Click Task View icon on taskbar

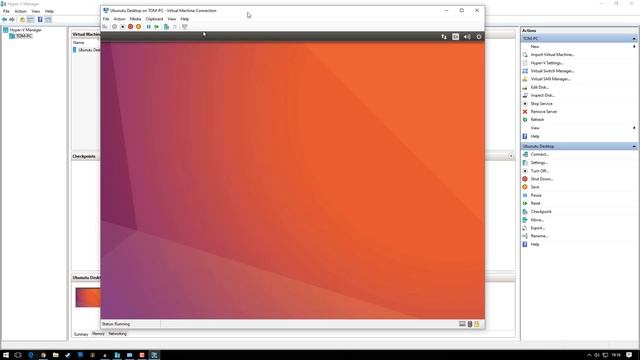point(18,355)
